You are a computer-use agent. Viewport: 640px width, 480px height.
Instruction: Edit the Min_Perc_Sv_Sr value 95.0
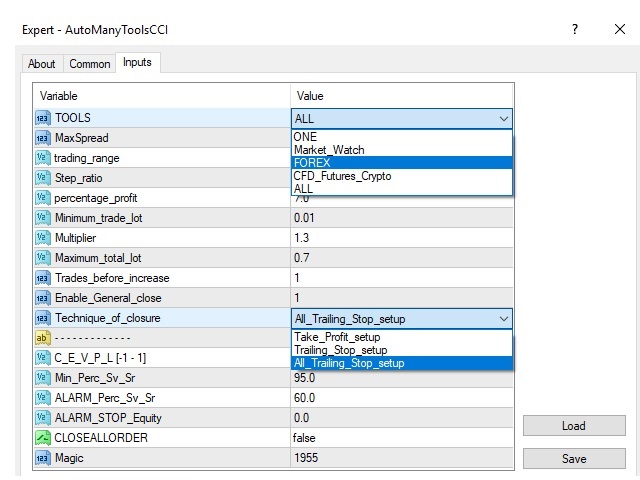point(402,378)
